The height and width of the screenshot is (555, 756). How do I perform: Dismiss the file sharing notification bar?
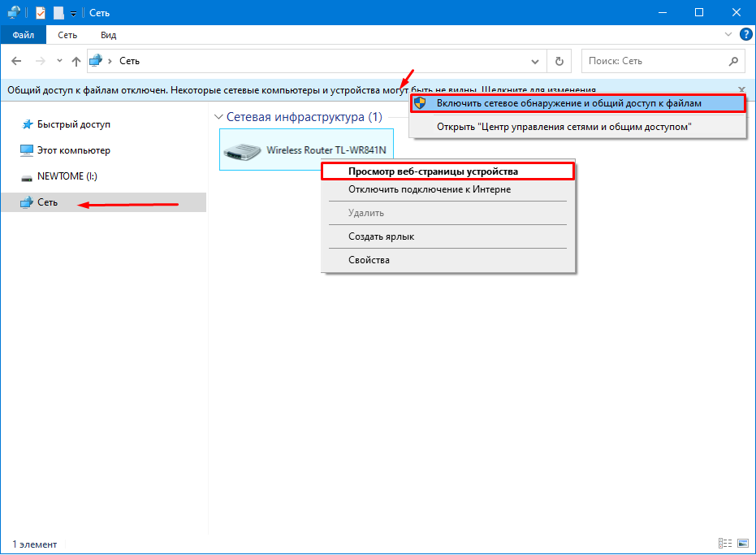click(741, 89)
